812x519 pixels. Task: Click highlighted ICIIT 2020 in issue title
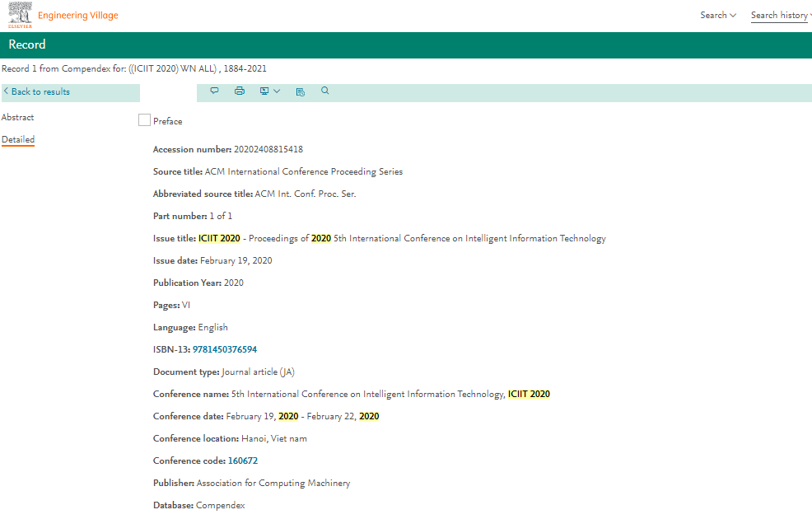coord(219,238)
